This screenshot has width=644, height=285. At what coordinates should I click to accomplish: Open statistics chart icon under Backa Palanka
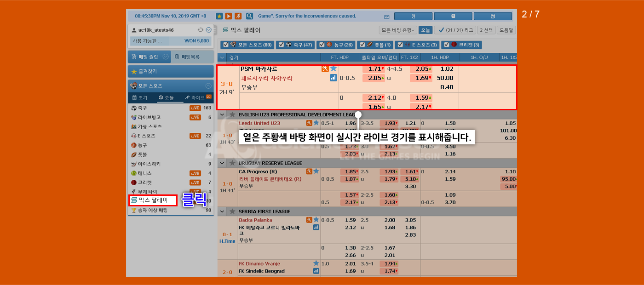pyautogui.click(x=316, y=227)
